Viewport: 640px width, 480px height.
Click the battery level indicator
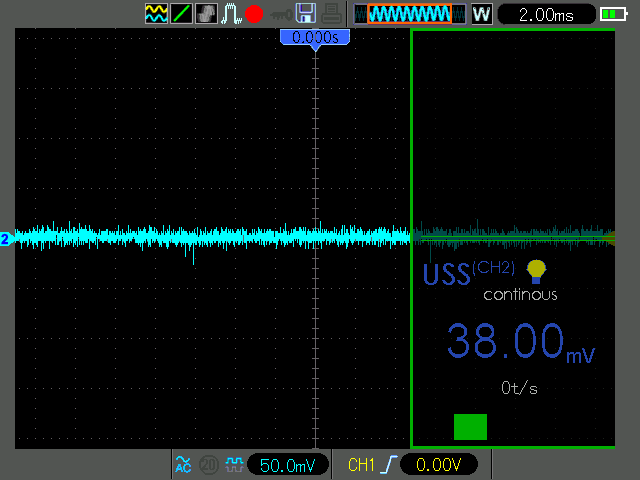coord(613,14)
